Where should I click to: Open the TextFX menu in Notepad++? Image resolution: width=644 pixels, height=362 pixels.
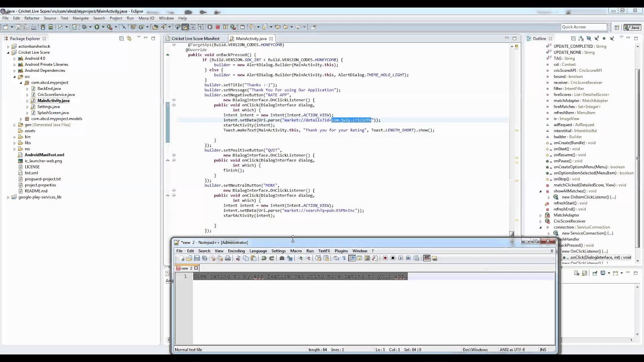pyautogui.click(x=324, y=251)
